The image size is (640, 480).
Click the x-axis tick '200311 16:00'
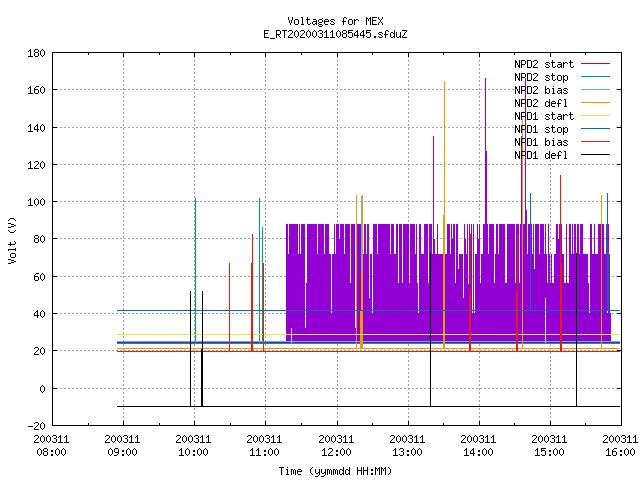[x=620, y=446]
